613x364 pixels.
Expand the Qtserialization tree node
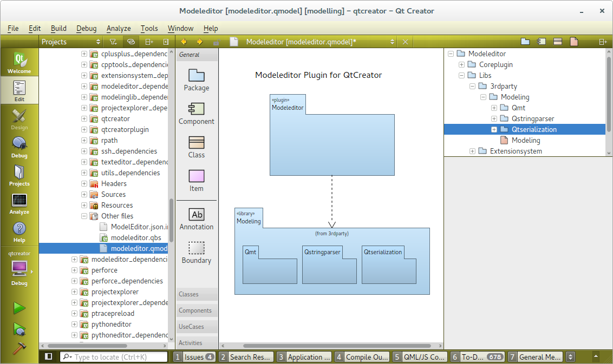(494, 129)
